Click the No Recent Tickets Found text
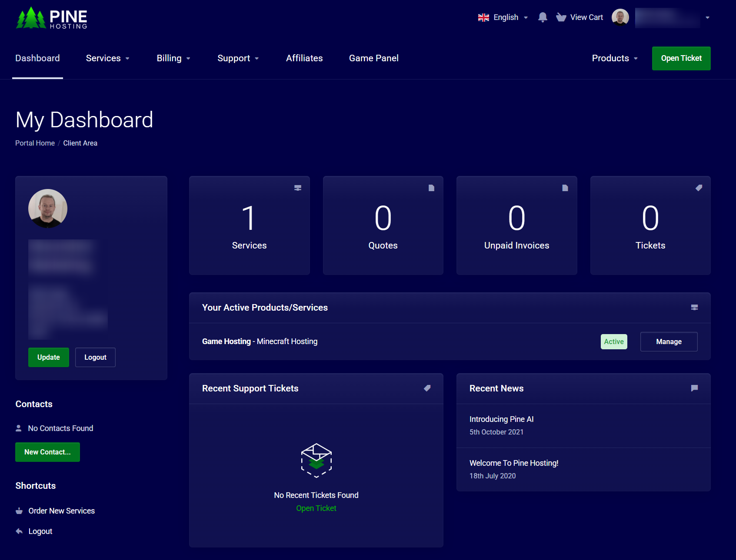Screen dimensions: 736x560 [x=316, y=495]
